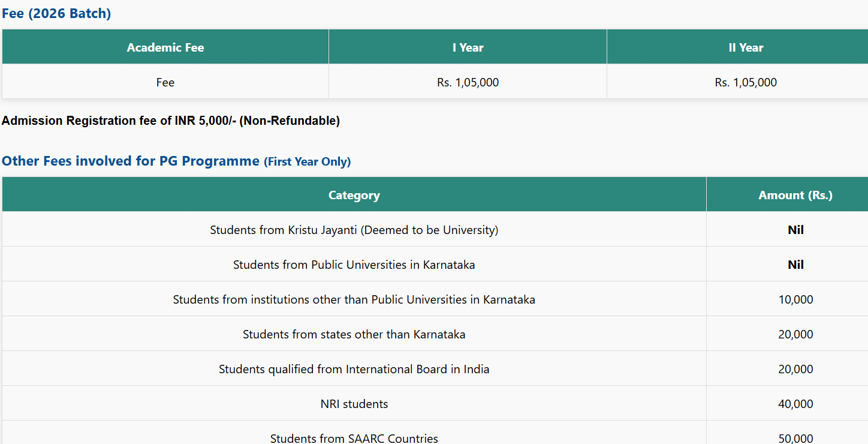
Task: Click the 40,000 amount for NRI students
Action: pyautogui.click(x=795, y=404)
